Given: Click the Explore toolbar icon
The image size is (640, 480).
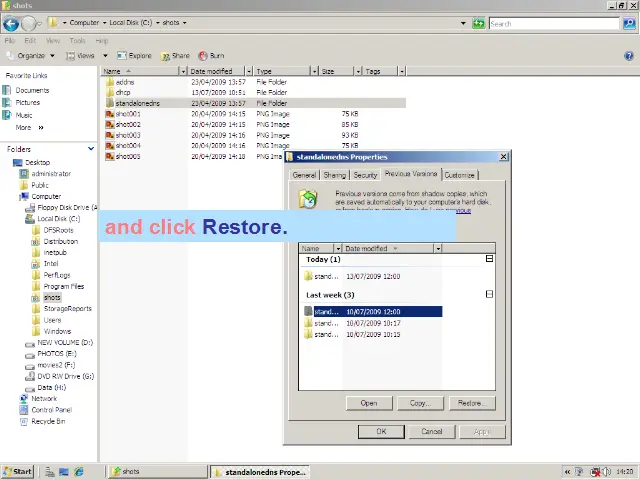Looking at the screenshot, I should point(122,56).
